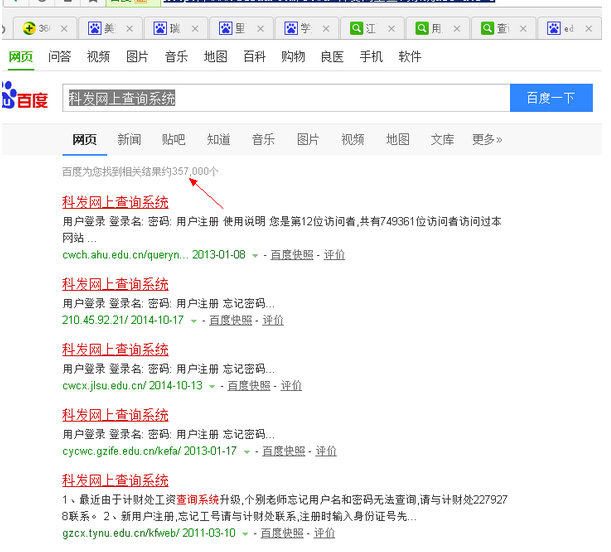
Task: Click 评价 for cwch.ahu.edu.cn result
Action: coord(334,255)
